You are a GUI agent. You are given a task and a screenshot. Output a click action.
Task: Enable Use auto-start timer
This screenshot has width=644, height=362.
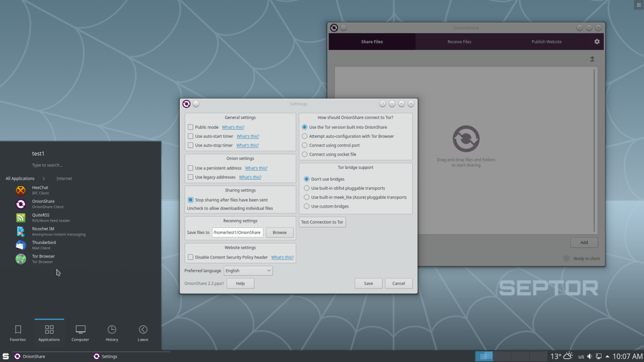[x=191, y=136]
